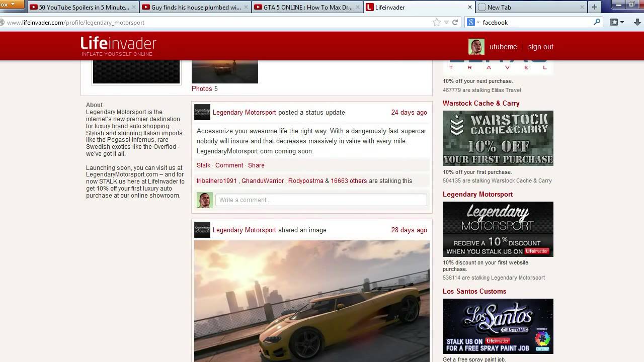Screen dimensions: 644x362
Task: Click Legendary Motorsport avatar on status update
Action: click(x=202, y=112)
